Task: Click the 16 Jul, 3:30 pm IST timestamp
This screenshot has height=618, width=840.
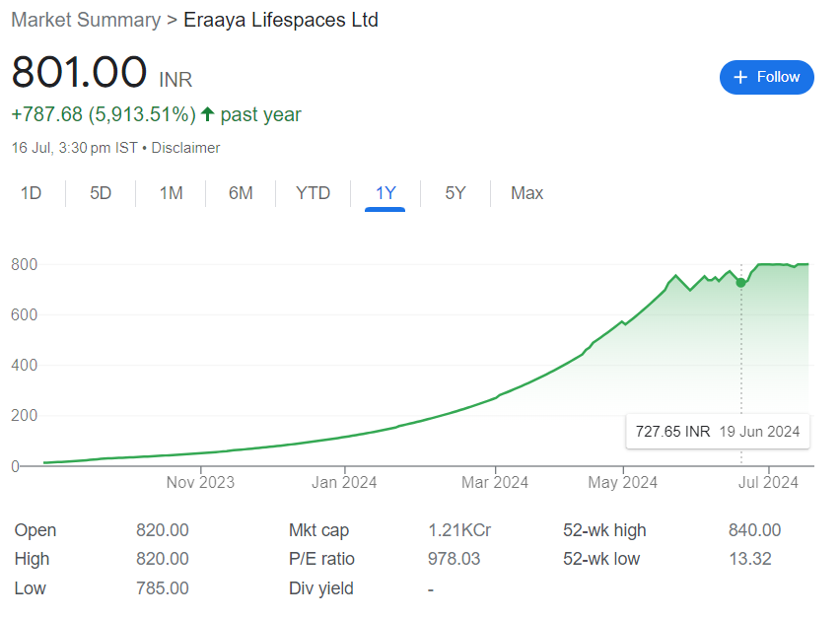Action: [75, 148]
